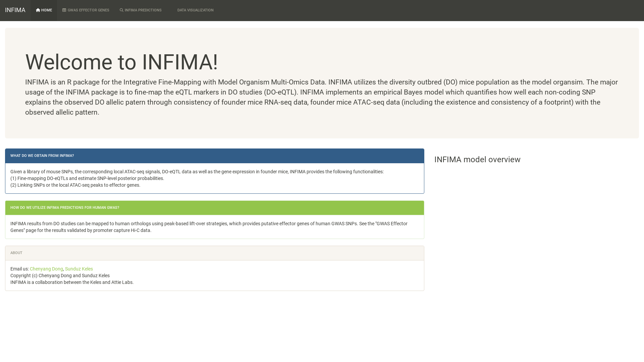Click the magnifier icon for INFIMA Predictions
The height and width of the screenshot is (362, 644).
(x=121, y=10)
